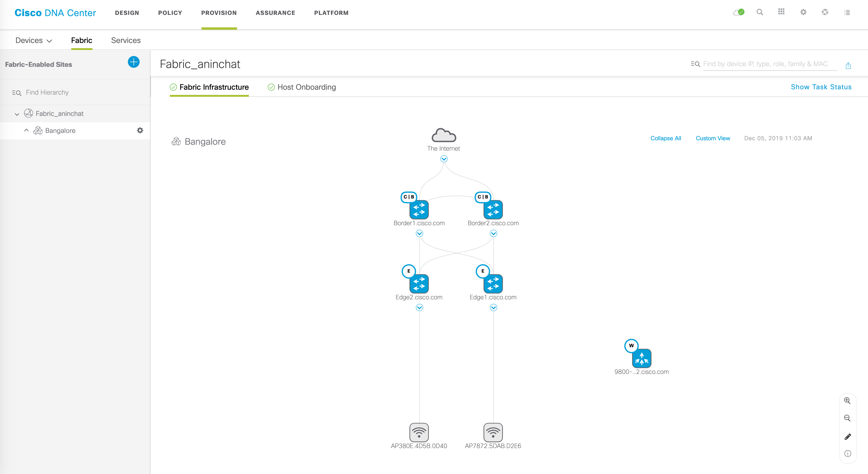Click the Bangalore heading on canvas
Image resolution: width=868 pixels, height=474 pixels.
point(205,142)
